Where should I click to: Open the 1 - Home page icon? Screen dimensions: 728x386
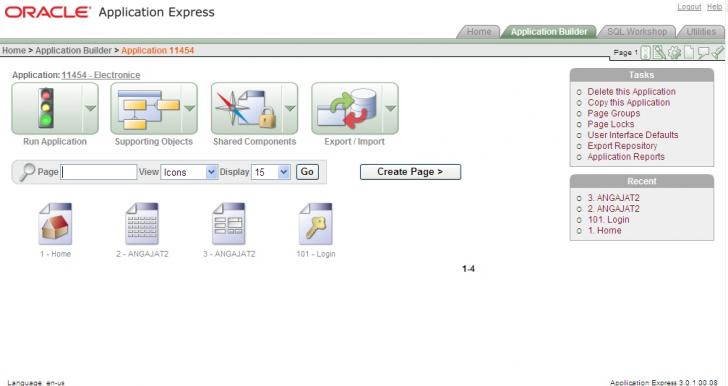tap(55, 223)
